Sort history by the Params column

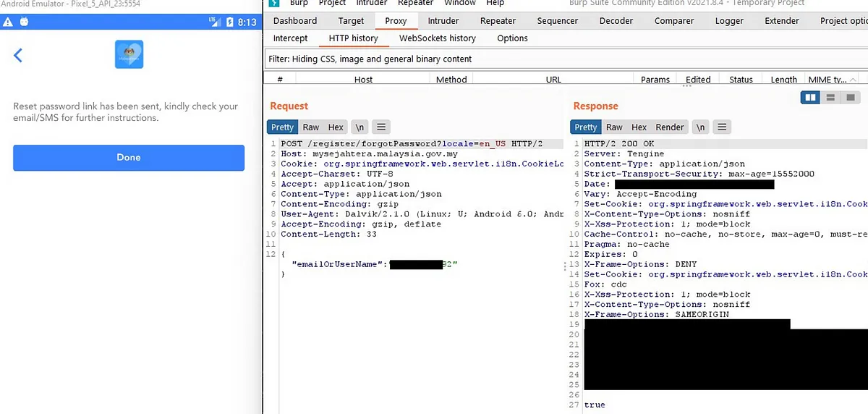point(655,80)
